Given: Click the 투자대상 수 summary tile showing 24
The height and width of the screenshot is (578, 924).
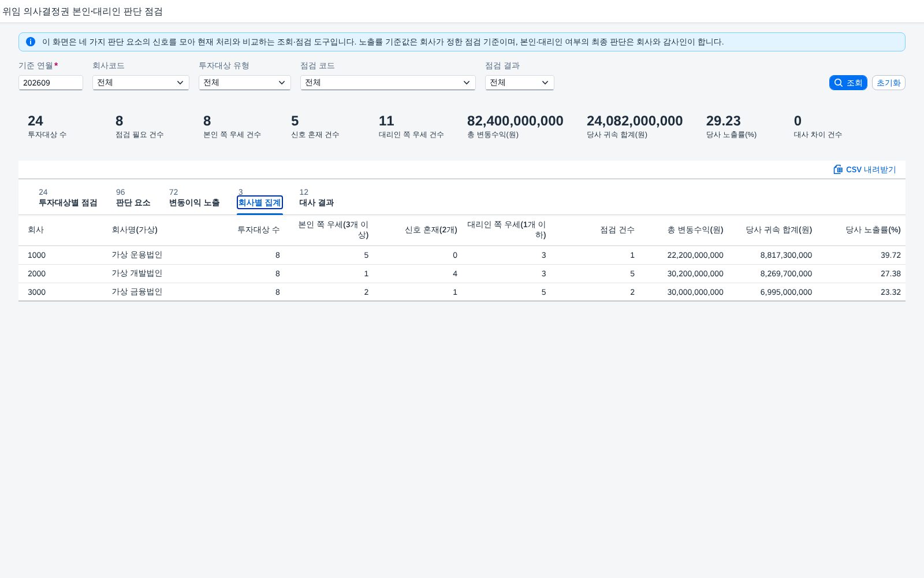Looking at the screenshot, I should (47, 127).
